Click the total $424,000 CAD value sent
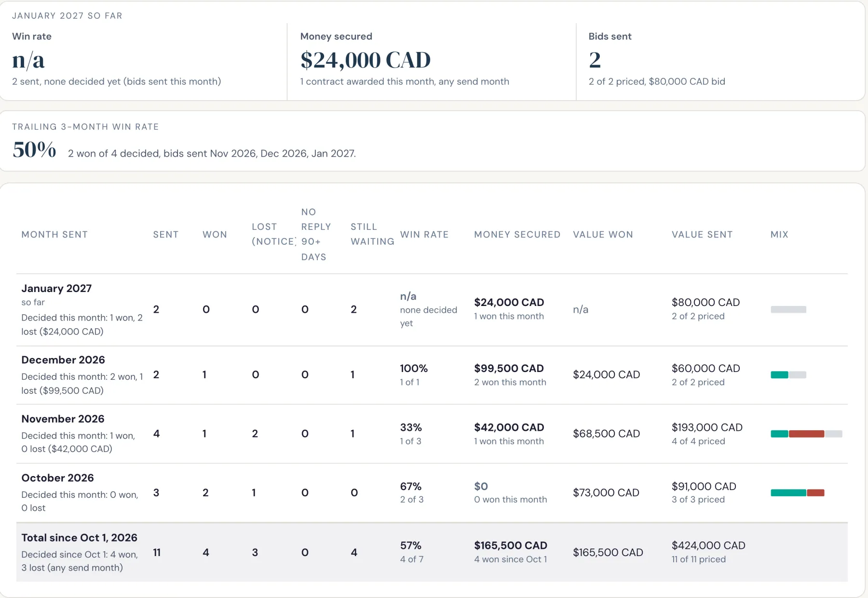The height and width of the screenshot is (598, 868). click(x=708, y=545)
